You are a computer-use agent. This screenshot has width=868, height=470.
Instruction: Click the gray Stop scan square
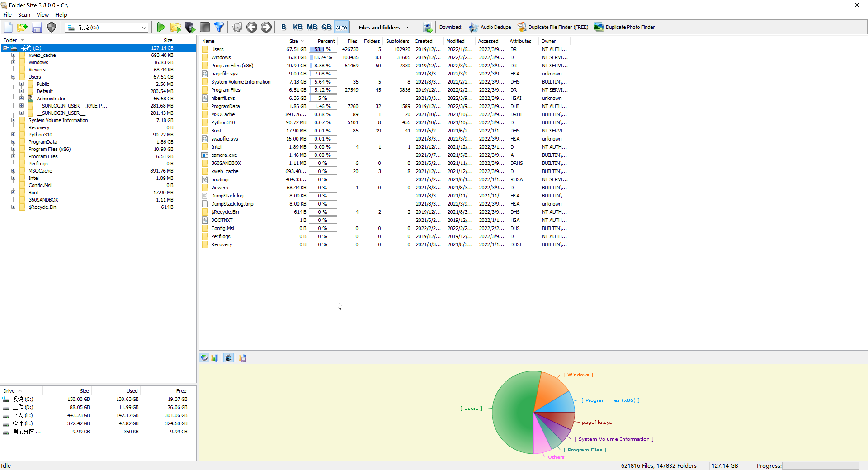pyautogui.click(x=205, y=27)
